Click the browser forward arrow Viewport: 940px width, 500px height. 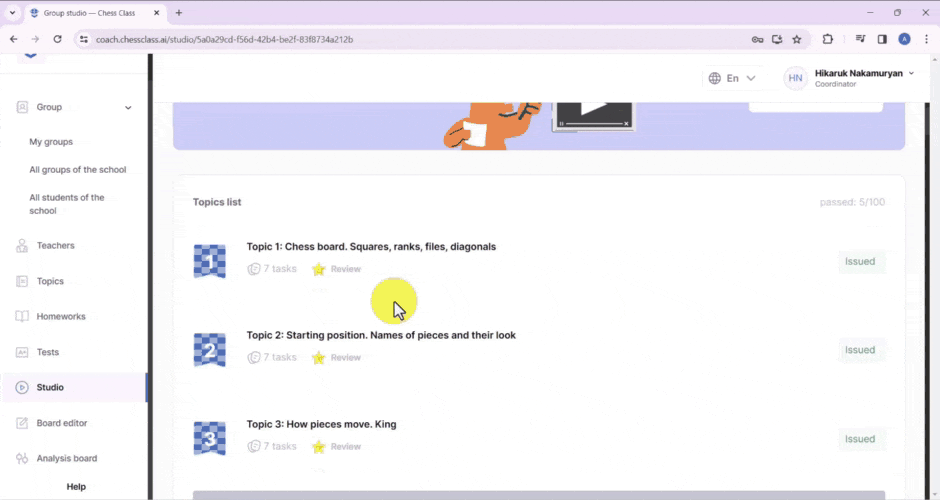click(35, 40)
